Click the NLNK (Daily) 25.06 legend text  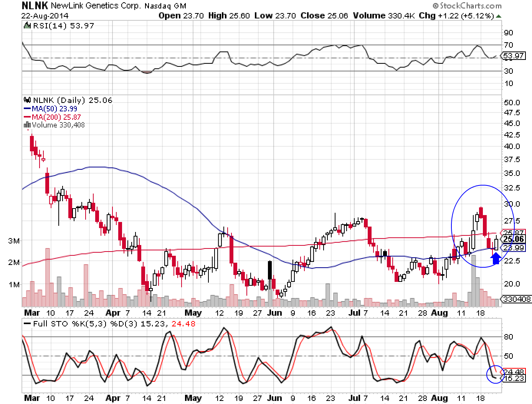point(73,100)
